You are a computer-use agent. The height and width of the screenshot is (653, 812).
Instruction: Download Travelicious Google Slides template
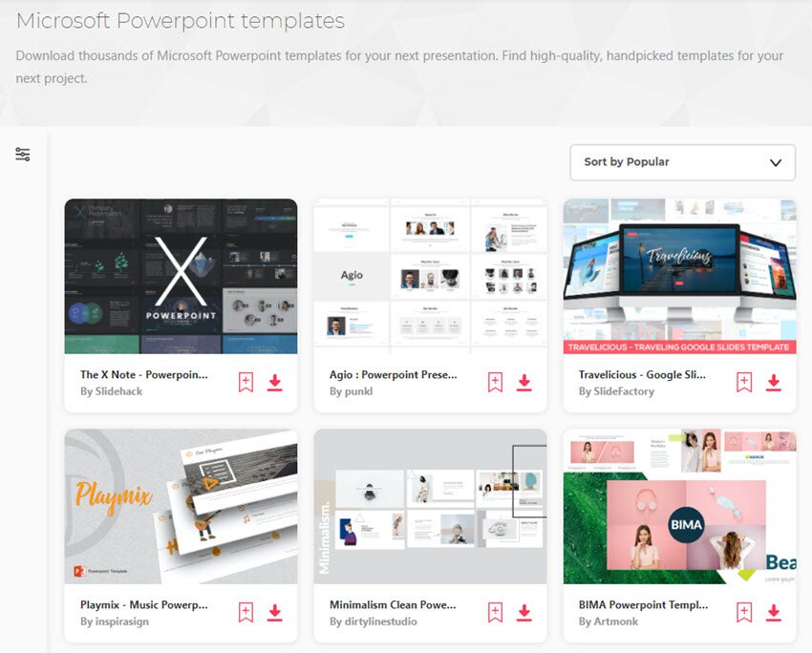(x=774, y=383)
